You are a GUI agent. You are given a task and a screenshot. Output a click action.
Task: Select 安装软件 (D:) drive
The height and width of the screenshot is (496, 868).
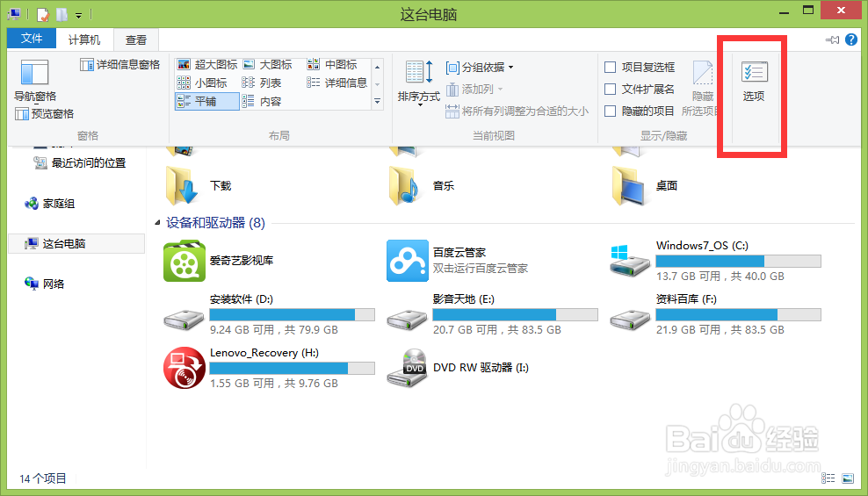(x=270, y=314)
